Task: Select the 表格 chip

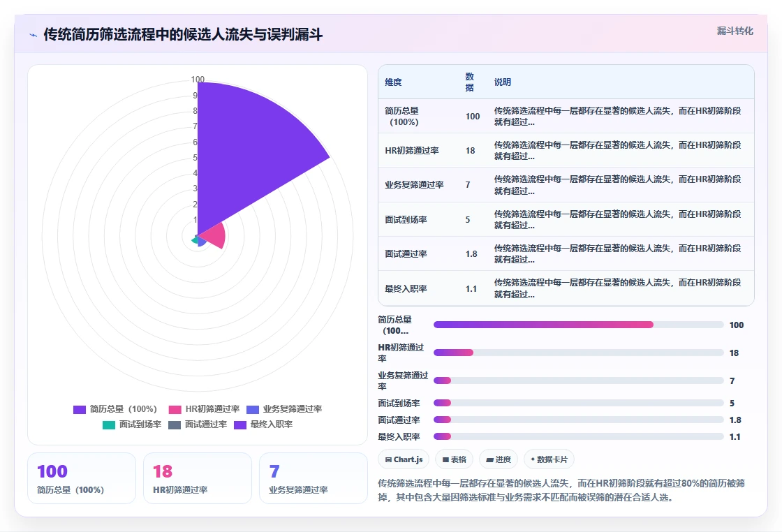Action: point(455,459)
